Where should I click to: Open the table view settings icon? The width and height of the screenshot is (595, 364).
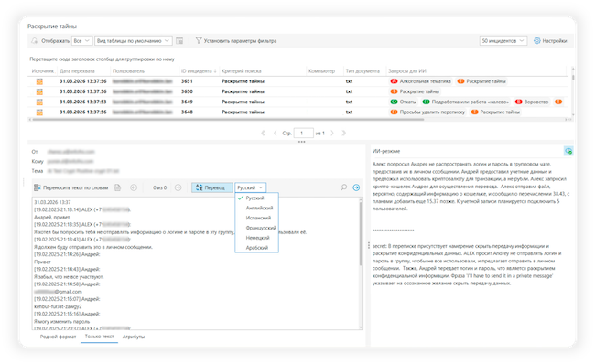179,40
